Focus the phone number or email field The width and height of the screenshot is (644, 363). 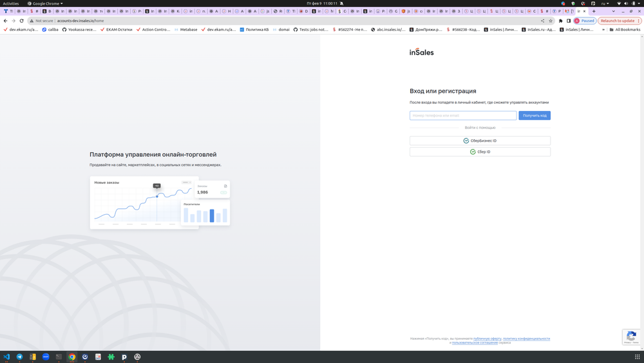coord(463,115)
